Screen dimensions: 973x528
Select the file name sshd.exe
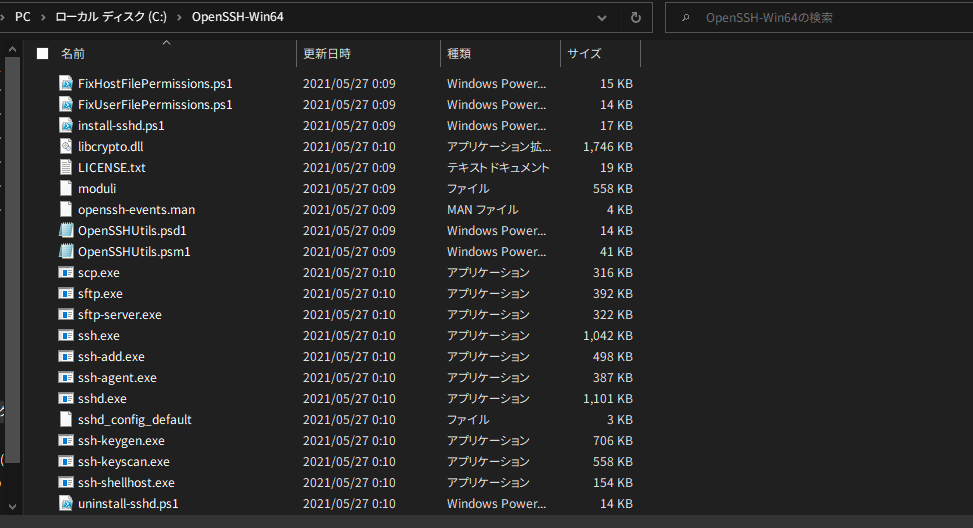coord(102,399)
